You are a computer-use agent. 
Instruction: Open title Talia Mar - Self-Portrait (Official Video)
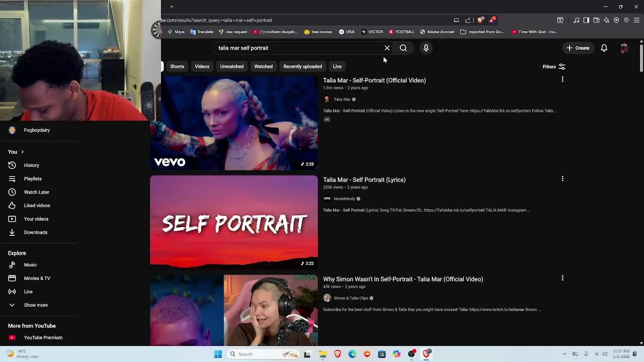(374, 80)
